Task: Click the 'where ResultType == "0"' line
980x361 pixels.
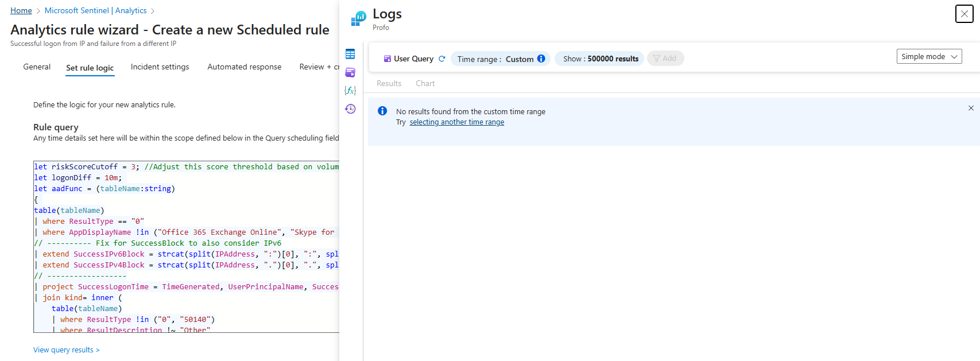Action: pyautogui.click(x=89, y=221)
